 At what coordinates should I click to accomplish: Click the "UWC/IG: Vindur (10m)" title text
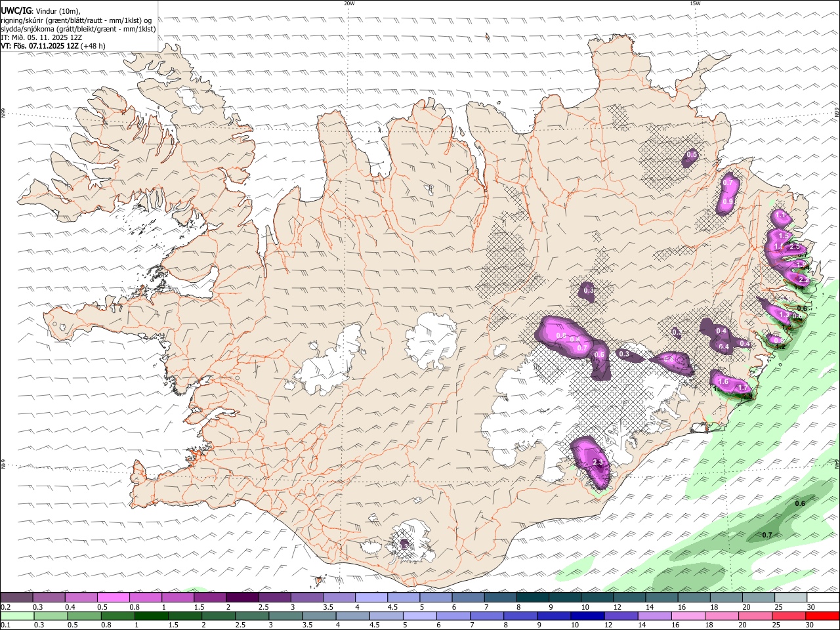pyautogui.click(x=41, y=10)
